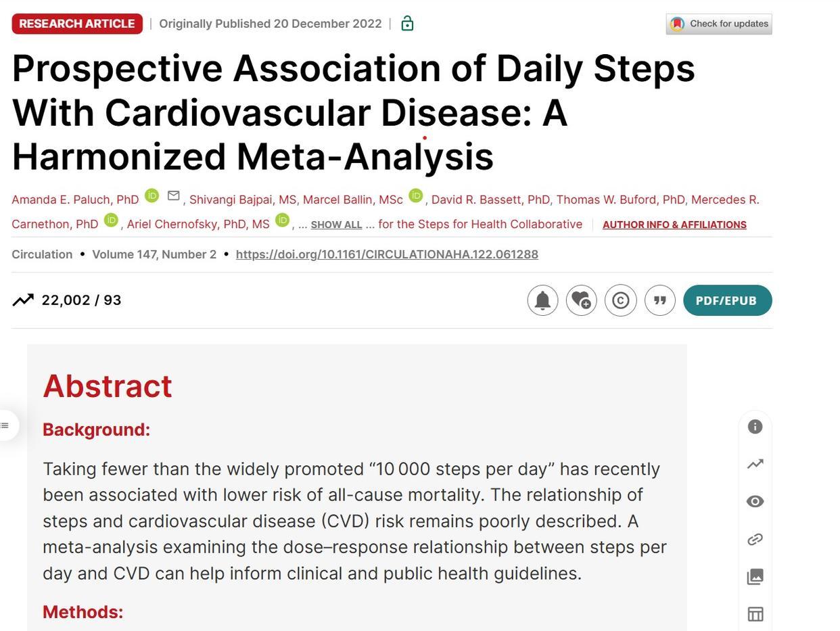Viewport: 840px width, 631px height.
Task: Click the quotation mark cite icon
Action: tap(660, 300)
